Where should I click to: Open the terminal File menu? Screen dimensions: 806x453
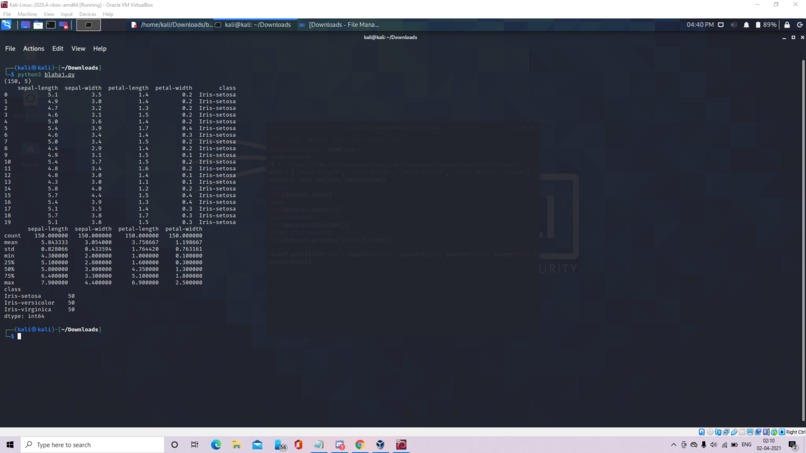point(10,48)
